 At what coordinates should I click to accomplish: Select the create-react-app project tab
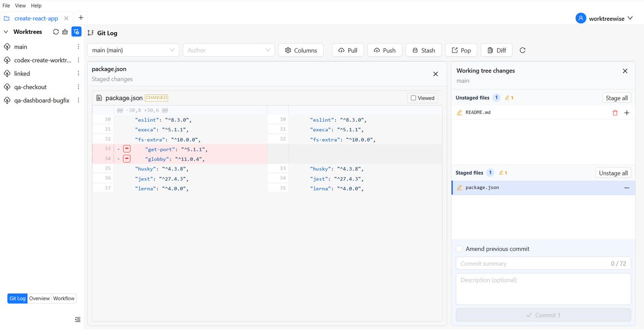point(36,18)
